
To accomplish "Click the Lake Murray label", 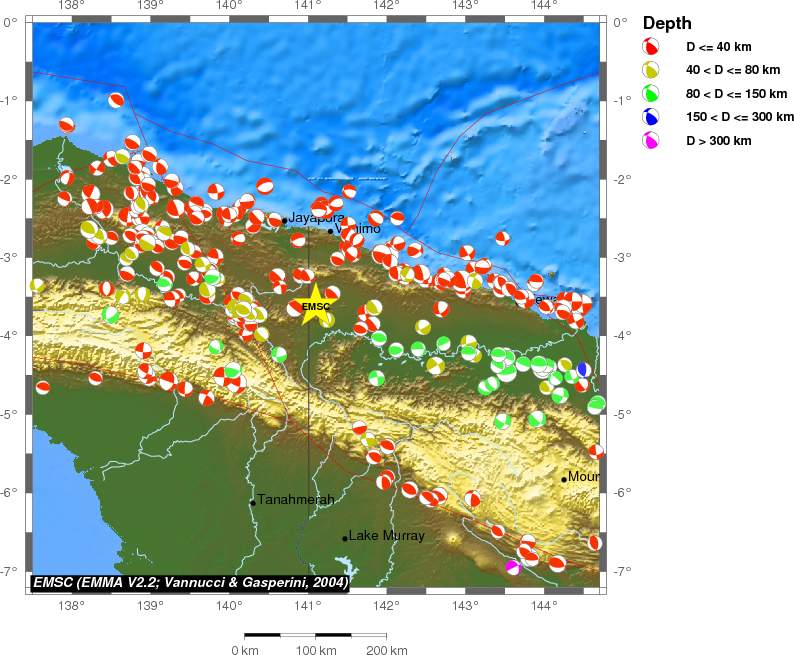I will click(x=387, y=536).
